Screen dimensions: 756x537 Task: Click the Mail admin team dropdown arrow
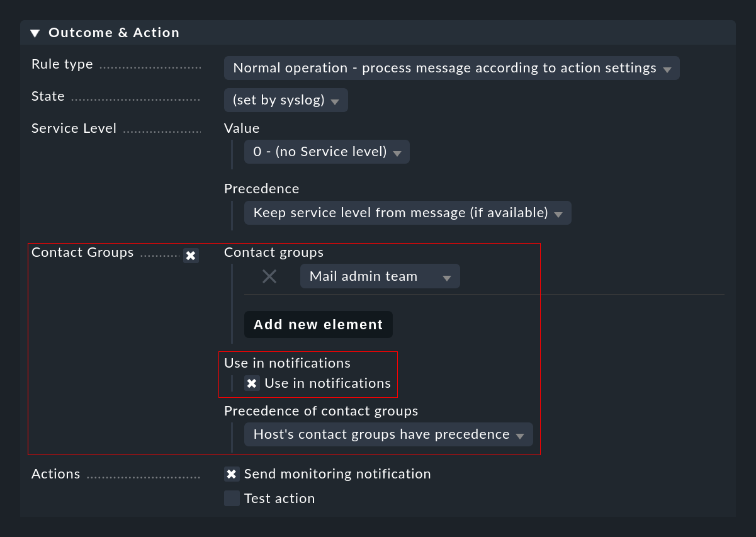[x=447, y=276]
